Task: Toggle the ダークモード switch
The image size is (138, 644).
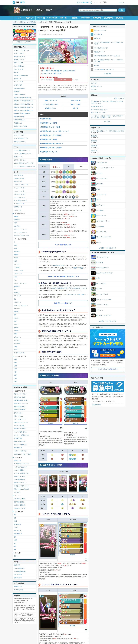Action: [105, 2]
